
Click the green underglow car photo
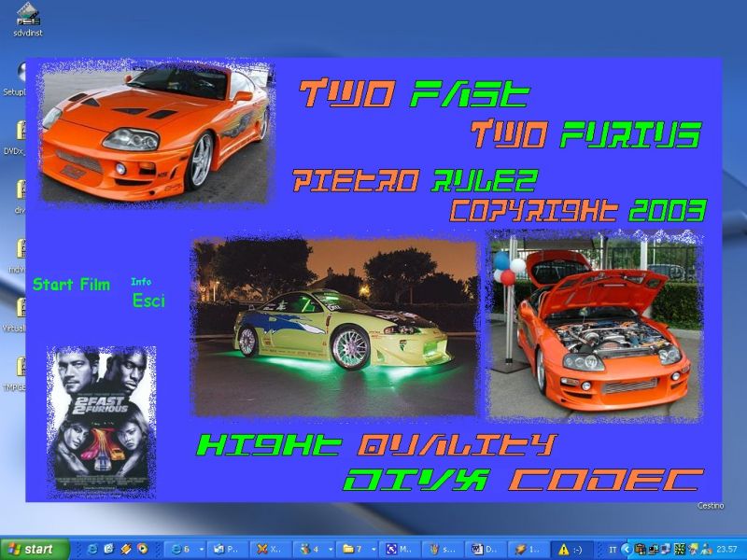[x=336, y=328]
